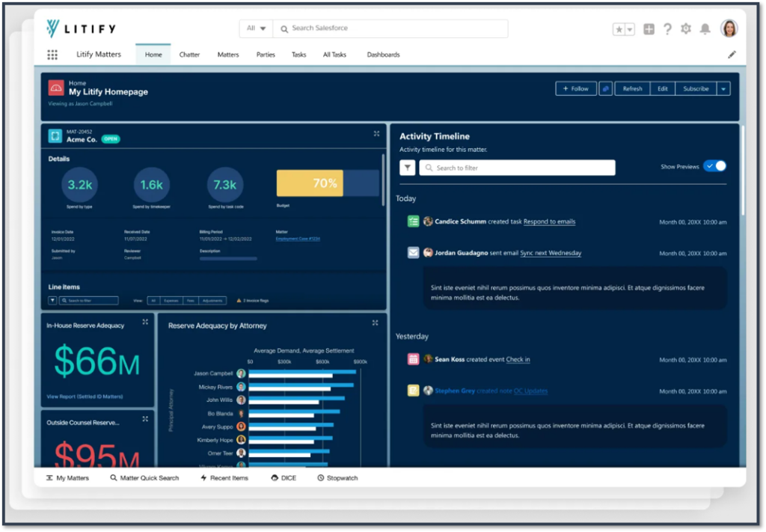Open View Report (Settled ID Matters) link

[x=85, y=397]
